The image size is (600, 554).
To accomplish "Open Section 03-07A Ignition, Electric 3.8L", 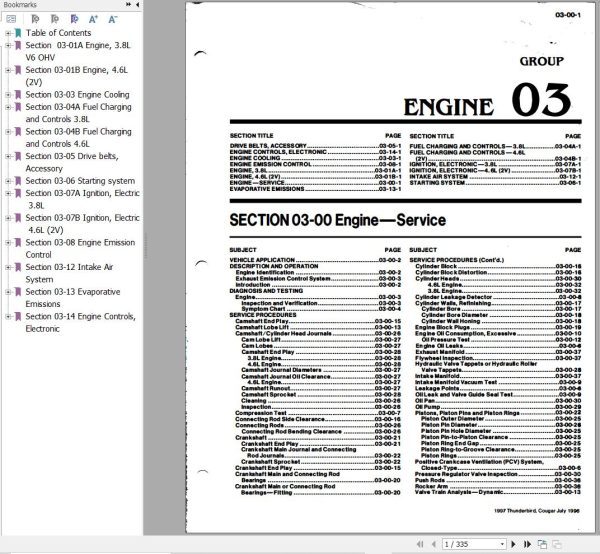I will [82, 199].
